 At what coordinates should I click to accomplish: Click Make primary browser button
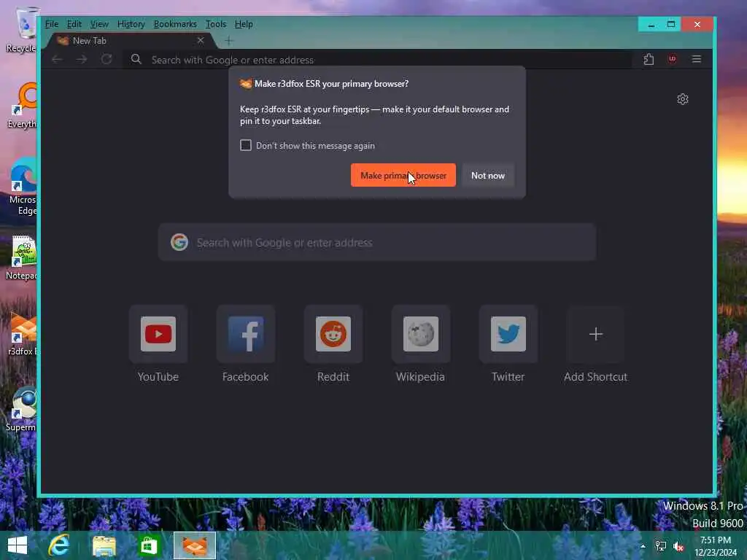coord(403,175)
